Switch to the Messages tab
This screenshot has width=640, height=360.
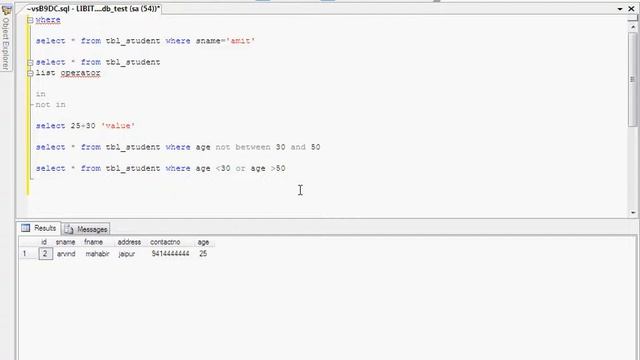(86, 229)
